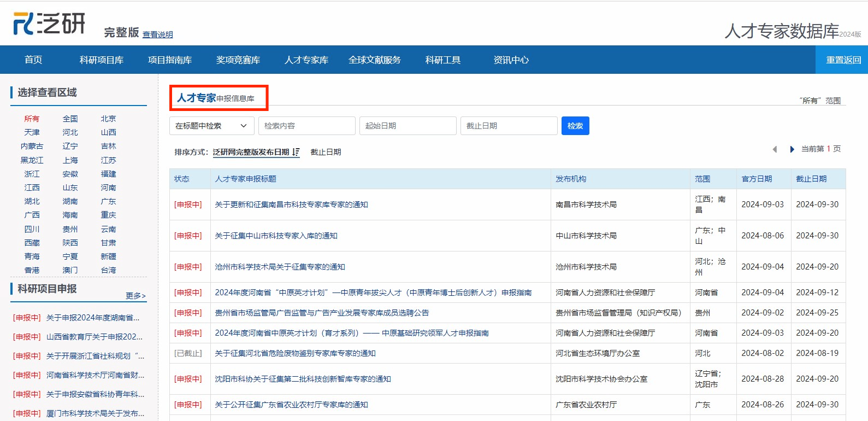Sort by 截止日期 option
This screenshot has height=421, width=868.
pos(326,152)
